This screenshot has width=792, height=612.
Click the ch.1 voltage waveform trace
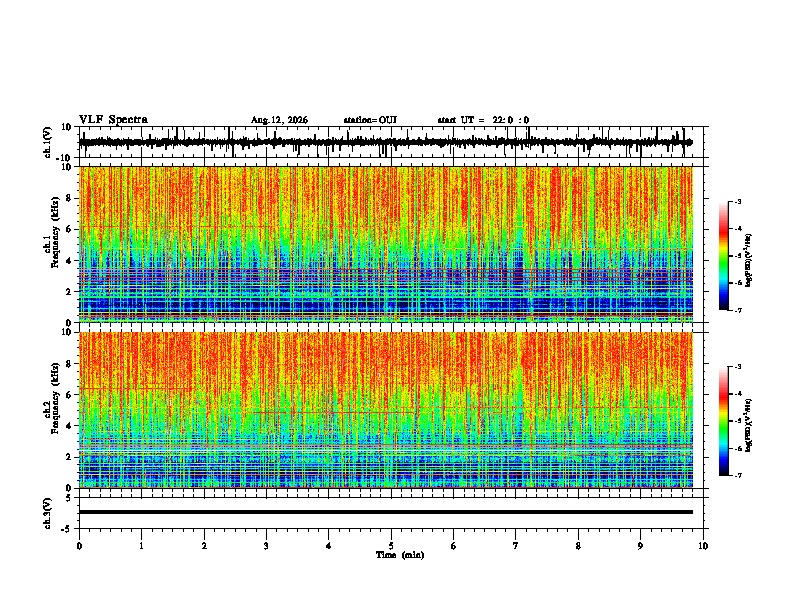[385, 142]
